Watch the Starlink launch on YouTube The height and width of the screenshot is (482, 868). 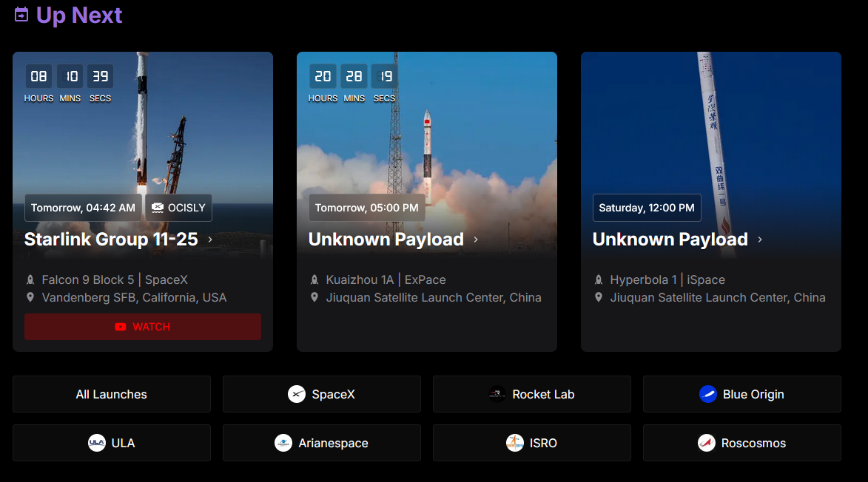coord(143,327)
